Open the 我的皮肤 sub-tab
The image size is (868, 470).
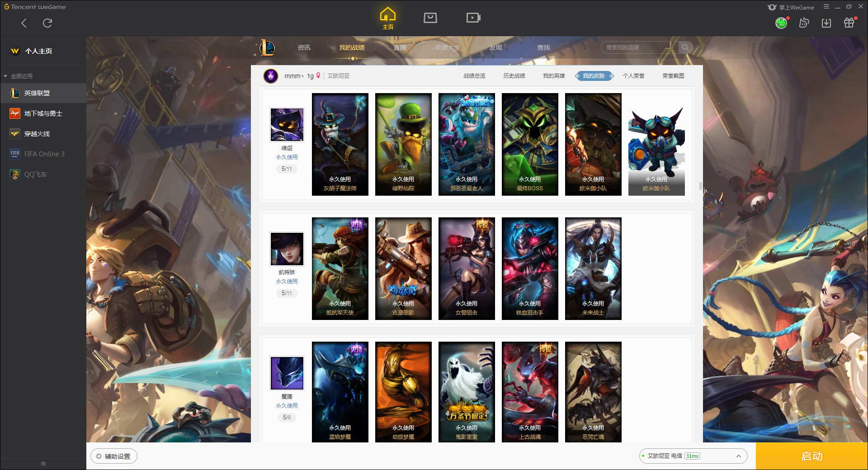point(594,76)
